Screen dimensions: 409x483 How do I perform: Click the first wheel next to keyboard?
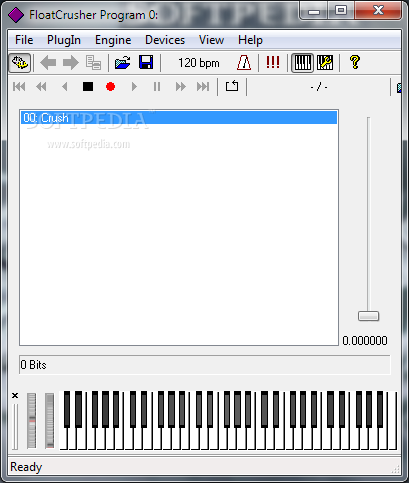tap(32, 421)
